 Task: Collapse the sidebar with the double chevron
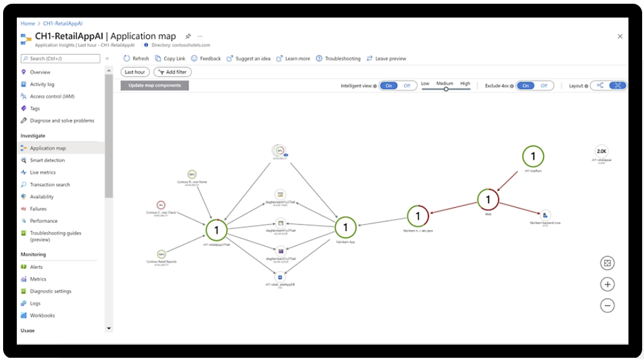[107, 58]
